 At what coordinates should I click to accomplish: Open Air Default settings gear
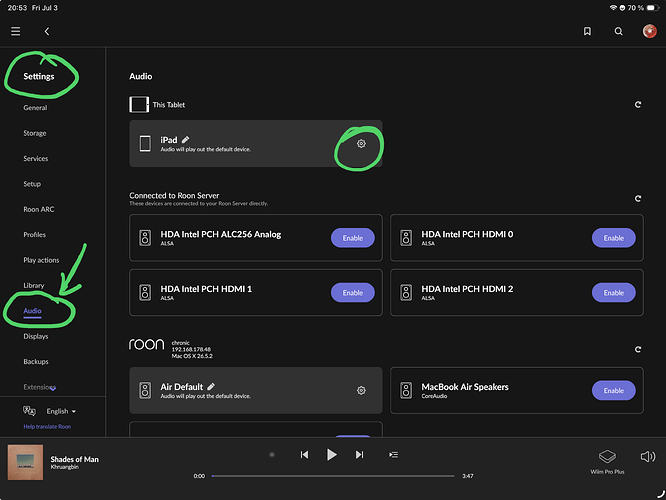coord(361,390)
